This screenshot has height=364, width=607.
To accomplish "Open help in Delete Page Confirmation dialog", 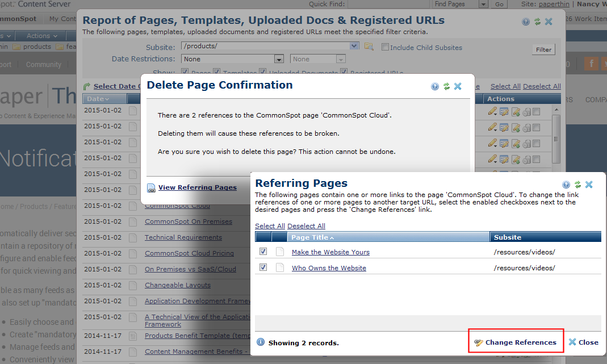I will 435,86.
